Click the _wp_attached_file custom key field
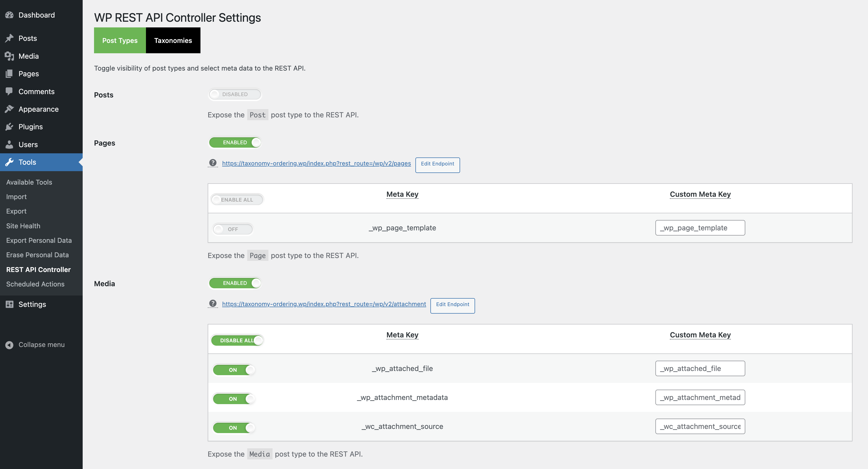868x469 pixels. (x=700, y=368)
